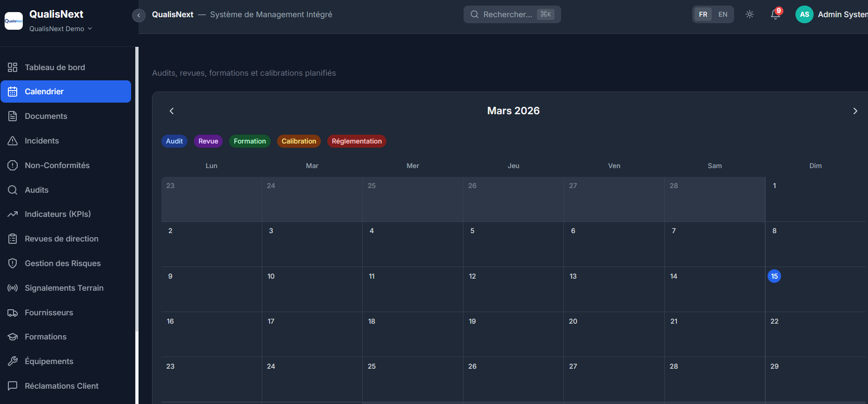Click the ⌘K shortcut badge
Screen dimensions: 868x404
(x=546, y=14)
